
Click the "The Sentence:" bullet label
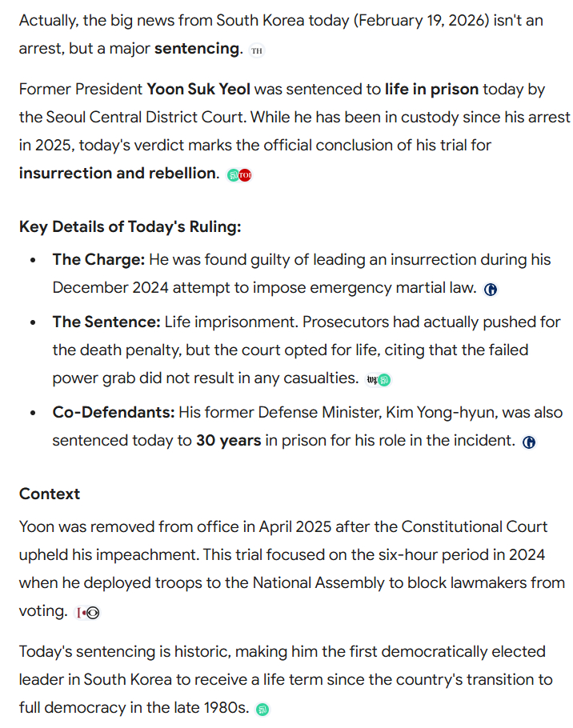pos(106,322)
